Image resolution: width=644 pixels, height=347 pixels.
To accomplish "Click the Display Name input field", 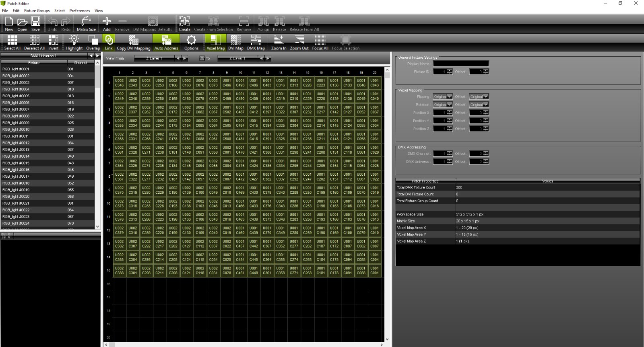I will [x=461, y=64].
